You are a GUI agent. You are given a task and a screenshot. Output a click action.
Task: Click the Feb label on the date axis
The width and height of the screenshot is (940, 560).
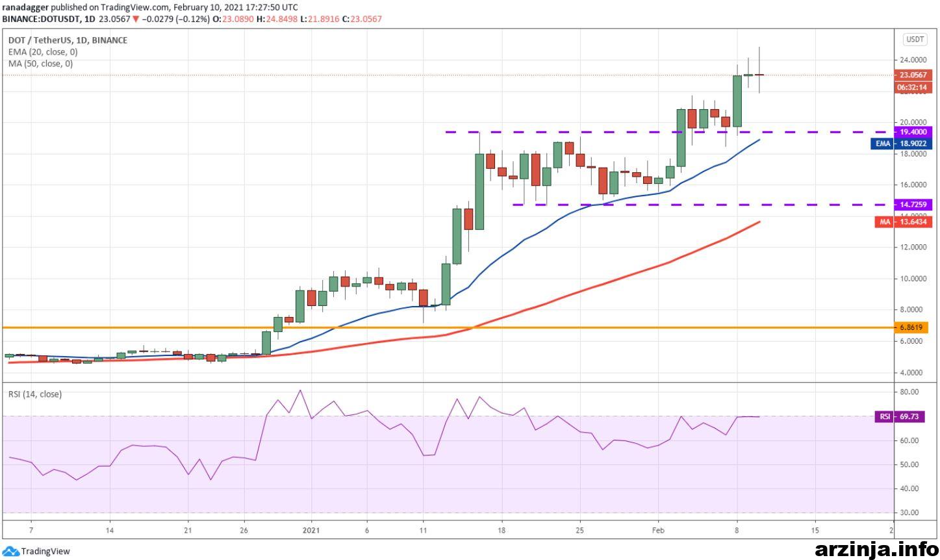pyautogui.click(x=658, y=529)
